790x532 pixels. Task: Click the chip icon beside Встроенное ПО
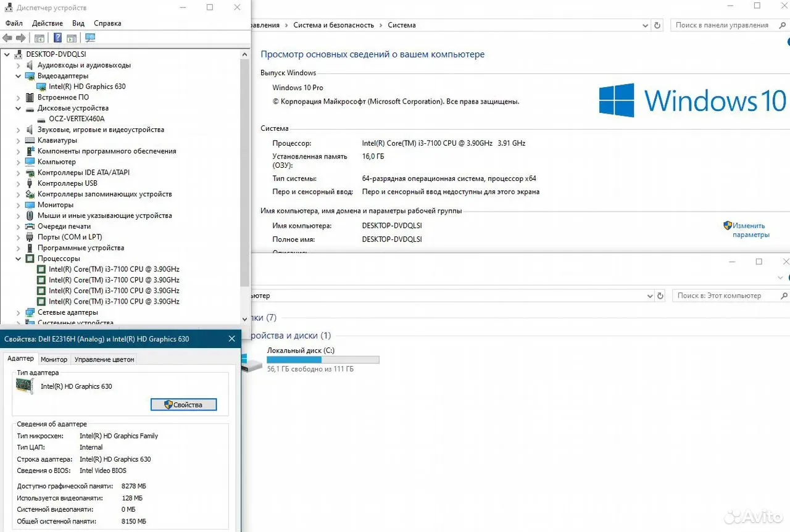(x=30, y=98)
